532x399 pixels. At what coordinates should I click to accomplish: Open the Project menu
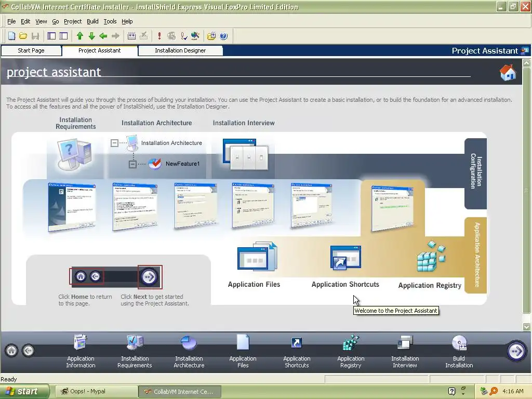click(x=73, y=21)
